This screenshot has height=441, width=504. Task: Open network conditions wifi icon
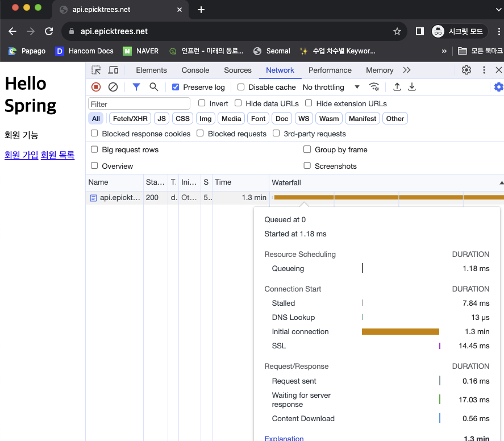point(374,87)
